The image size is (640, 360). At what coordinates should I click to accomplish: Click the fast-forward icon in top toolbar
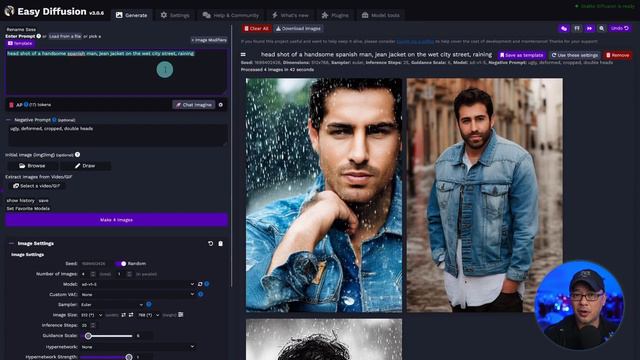tap(589, 28)
